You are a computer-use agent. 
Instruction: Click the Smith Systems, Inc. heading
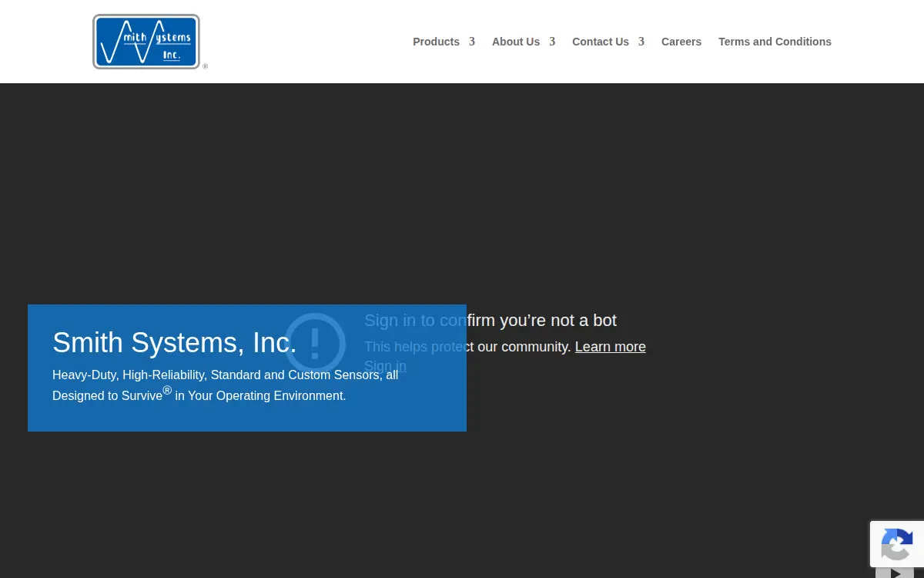(x=175, y=342)
